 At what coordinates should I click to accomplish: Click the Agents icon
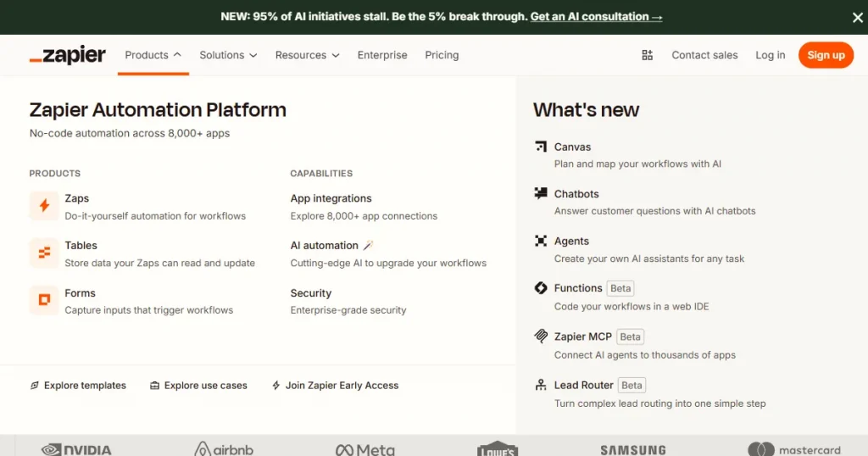coord(541,241)
